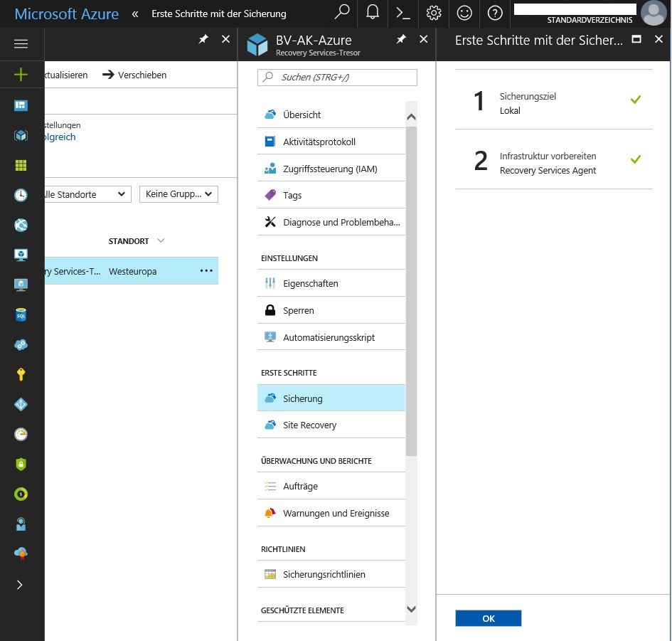The image size is (672, 641).
Task: Open the Azure portal settings gear
Action: point(433,14)
